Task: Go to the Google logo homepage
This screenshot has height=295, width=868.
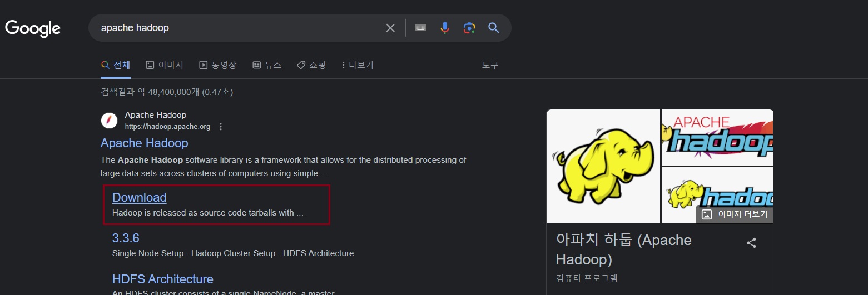Action: click(x=33, y=28)
